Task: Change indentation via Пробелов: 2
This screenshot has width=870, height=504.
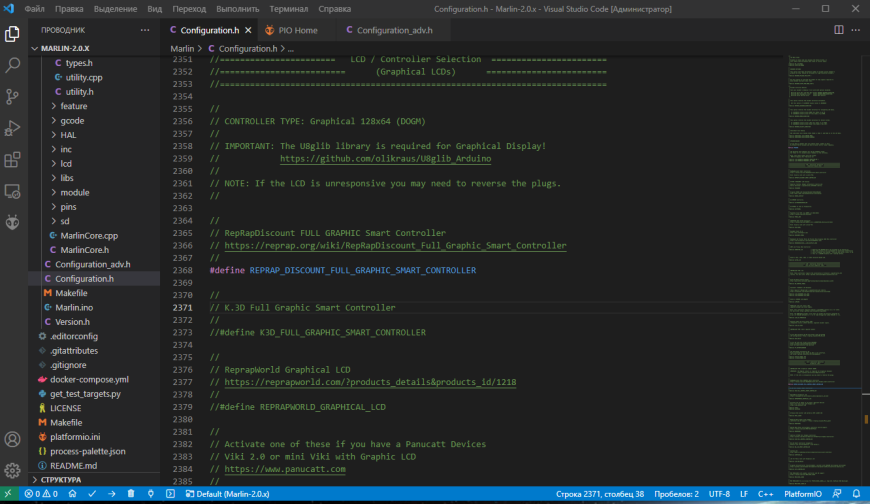Action: [x=676, y=493]
